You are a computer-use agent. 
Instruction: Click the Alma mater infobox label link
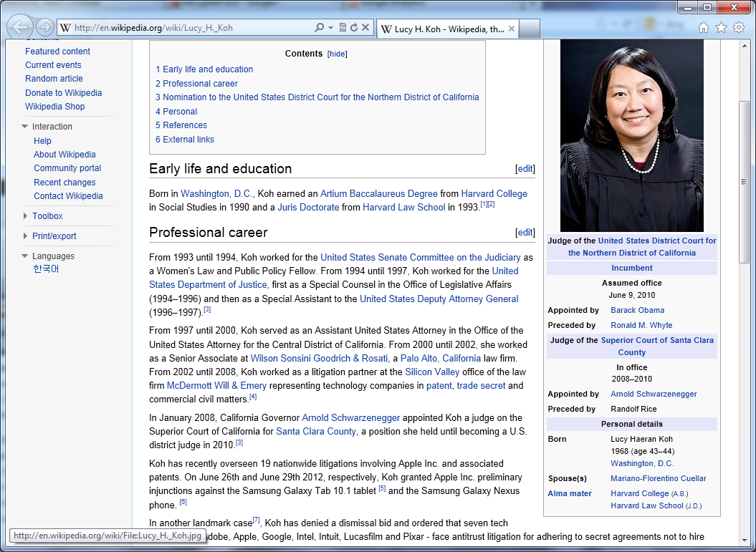tap(570, 493)
